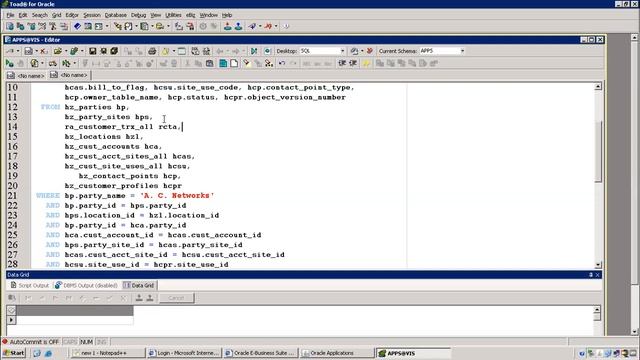This screenshot has width=640, height=360.
Task: Switch to the first <No name> editor tab
Action: point(26,76)
